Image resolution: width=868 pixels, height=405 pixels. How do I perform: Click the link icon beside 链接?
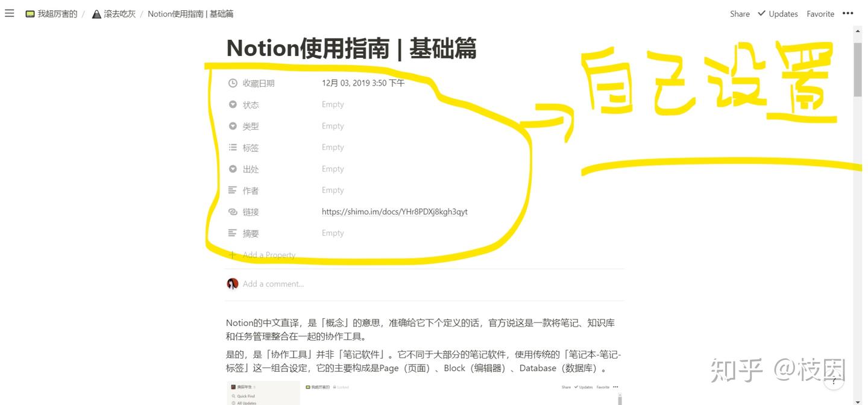(x=233, y=212)
